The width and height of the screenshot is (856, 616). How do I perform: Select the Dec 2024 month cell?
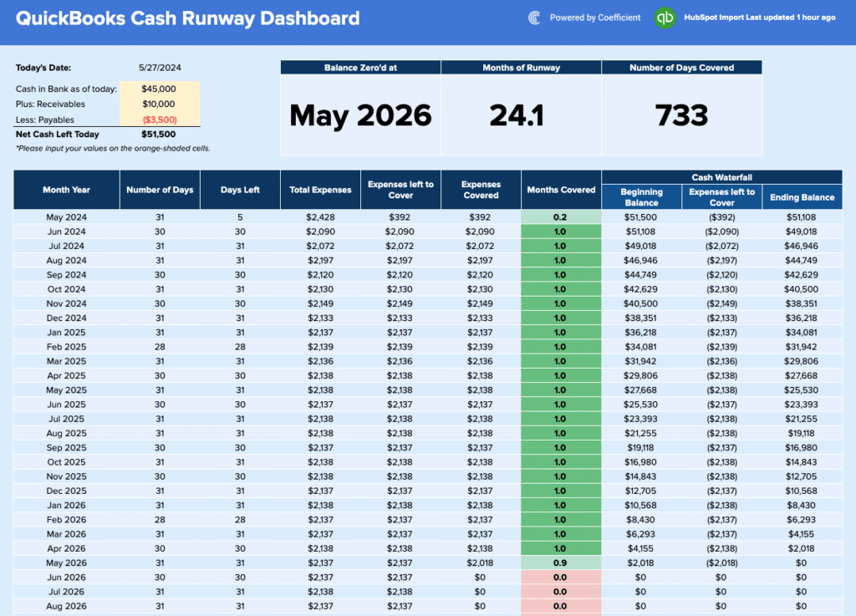[67, 318]
